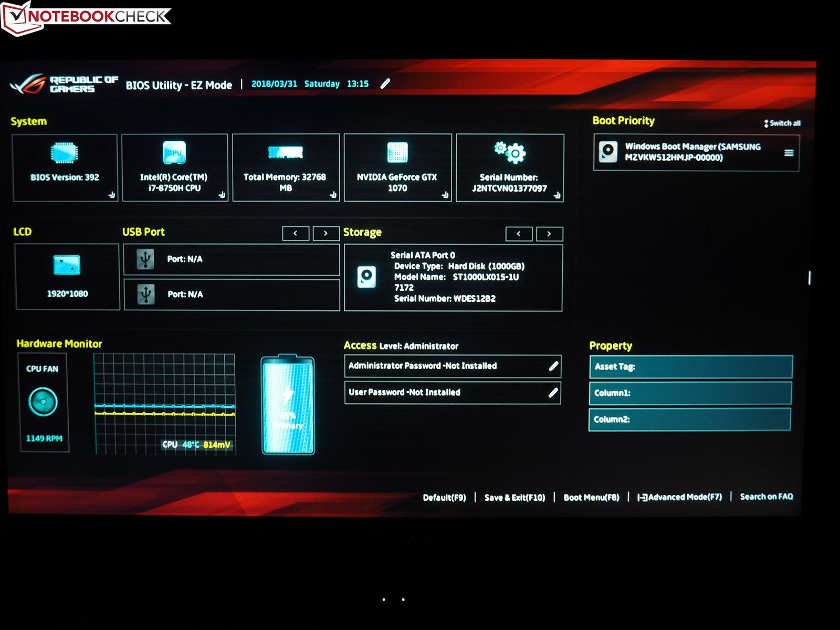Click the CPU temperature graph
840x630 pixels.
(x=164, y=404)
